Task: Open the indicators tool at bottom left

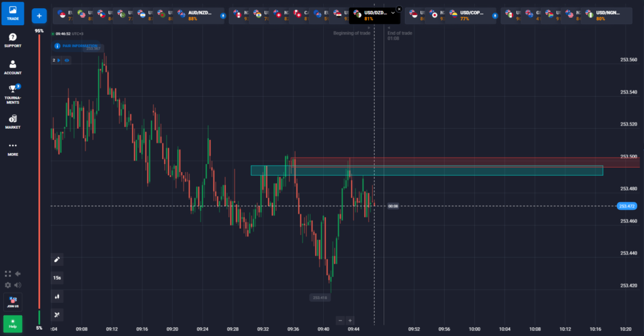Action: coord(57,315)
